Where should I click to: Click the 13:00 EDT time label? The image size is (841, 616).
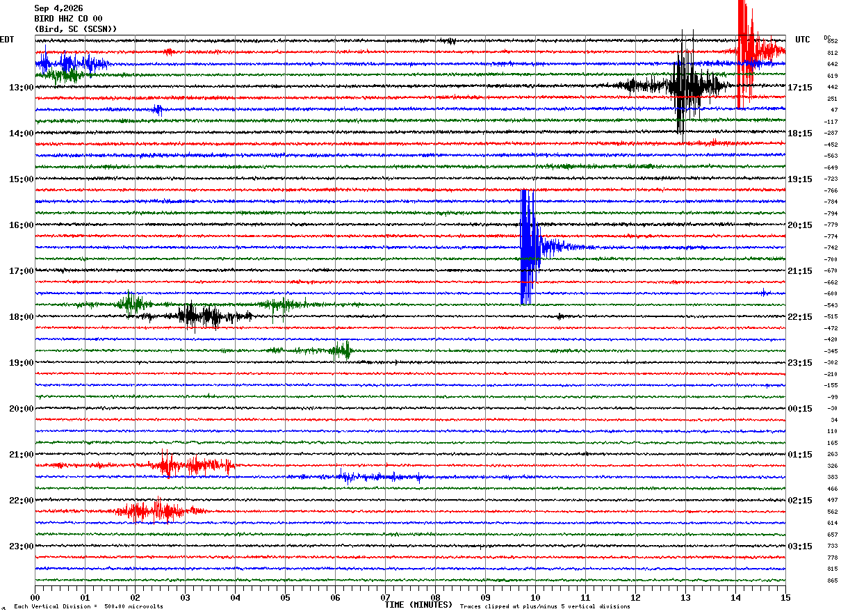[x=22, y=87]
